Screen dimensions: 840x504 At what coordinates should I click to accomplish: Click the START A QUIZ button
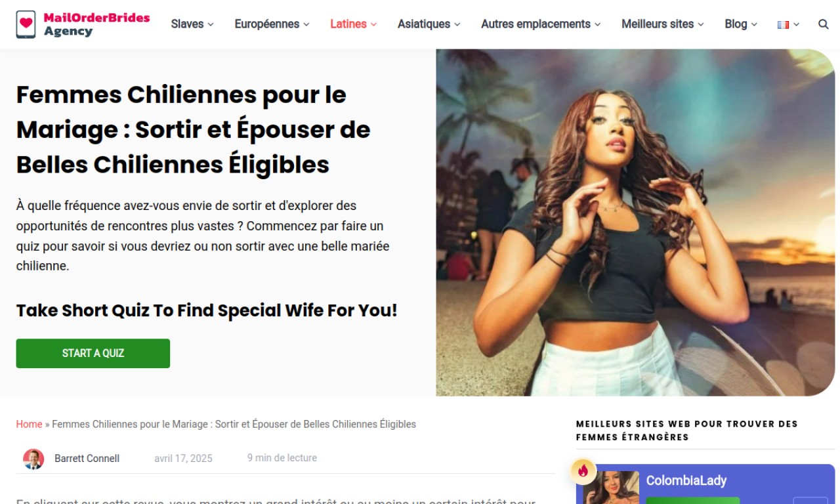pyautogui.click(x=93, y=353)
